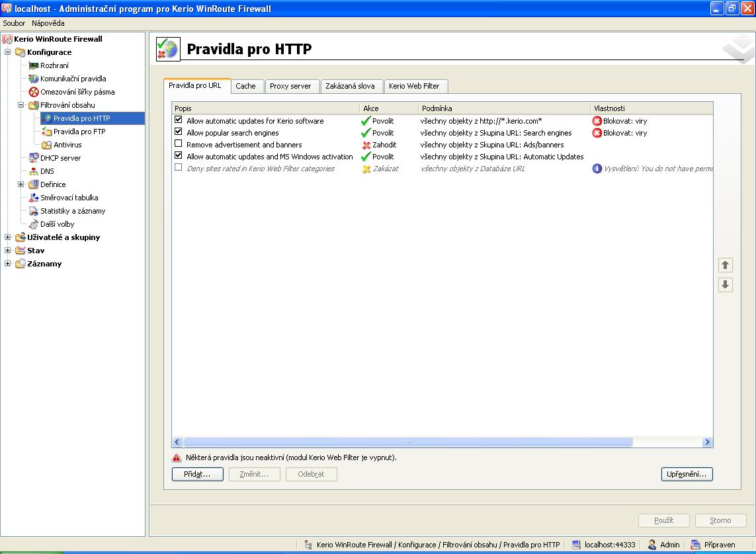Expand Uživatelé a skupiny node
756x554 pixels.
(x=8, y=237)
